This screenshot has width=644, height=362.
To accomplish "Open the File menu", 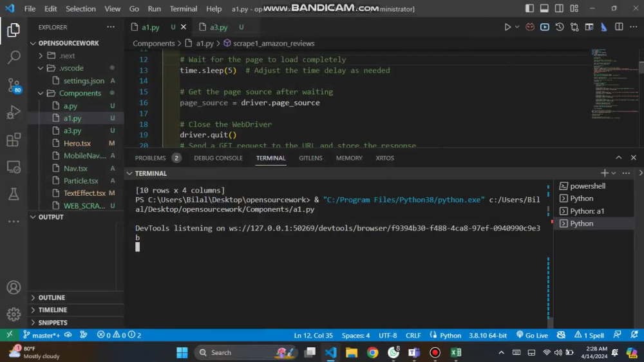I will [30, 8].
